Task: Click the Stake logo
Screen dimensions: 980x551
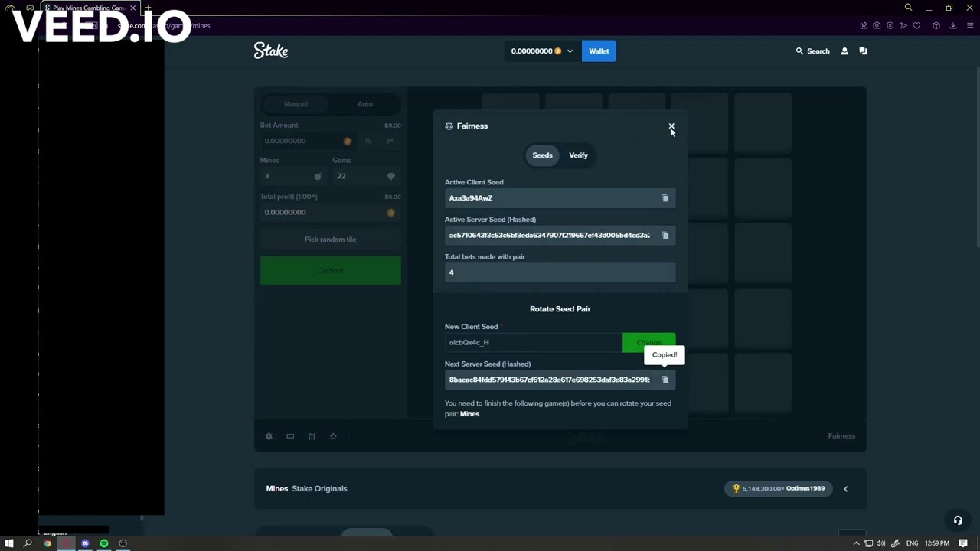Action: (x=271, y=51)
